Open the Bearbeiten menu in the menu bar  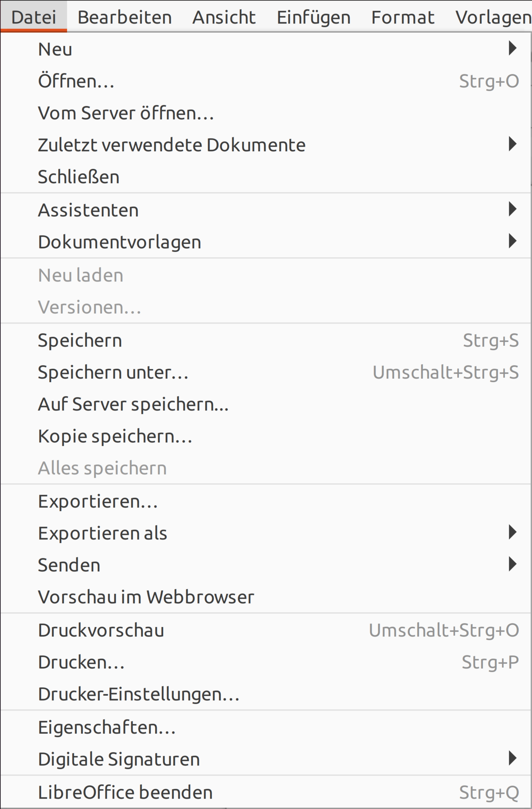tap(125, 17)
